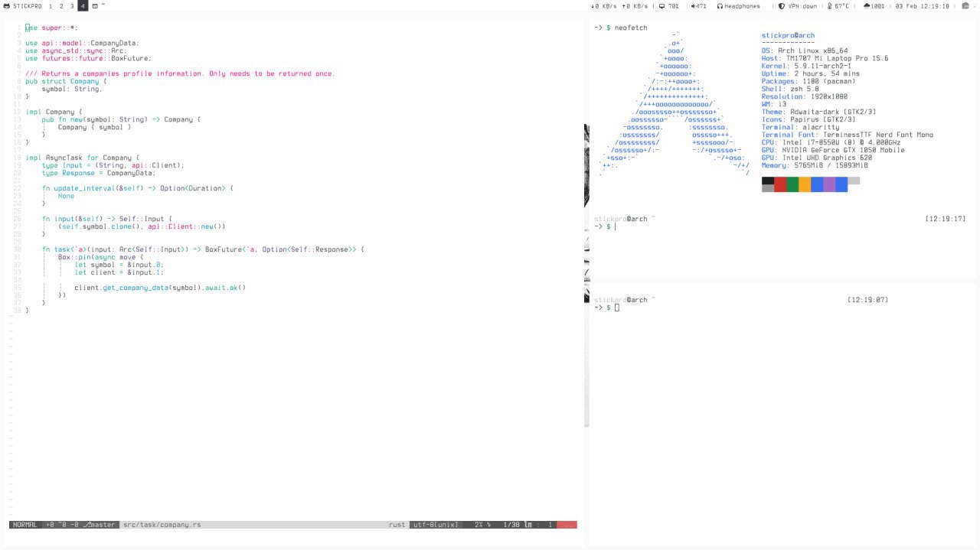The width and height of the screenshot is (980, 550).
Task: Click the 100% weather/battery cloud icon
Action: tap(867, 6)
